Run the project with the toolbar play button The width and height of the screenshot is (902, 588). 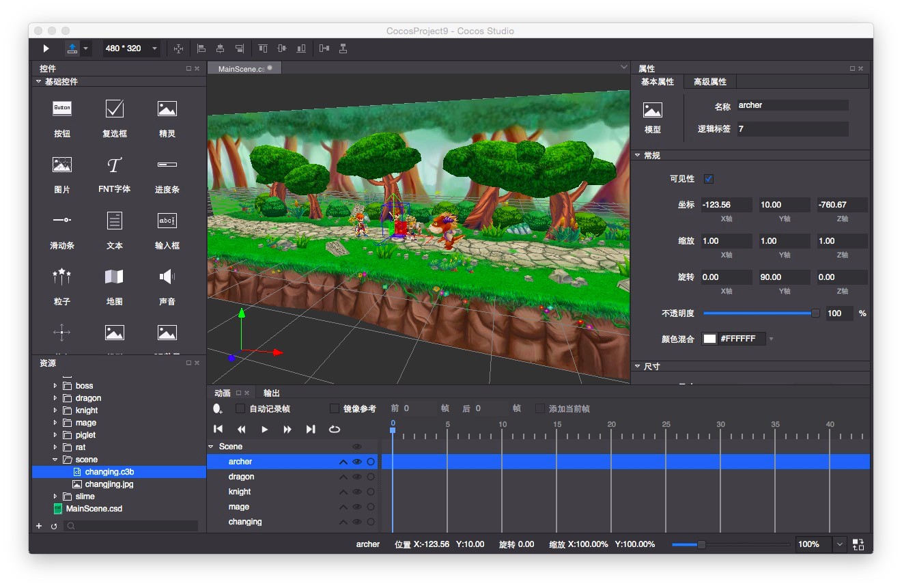tap(46, 48)
